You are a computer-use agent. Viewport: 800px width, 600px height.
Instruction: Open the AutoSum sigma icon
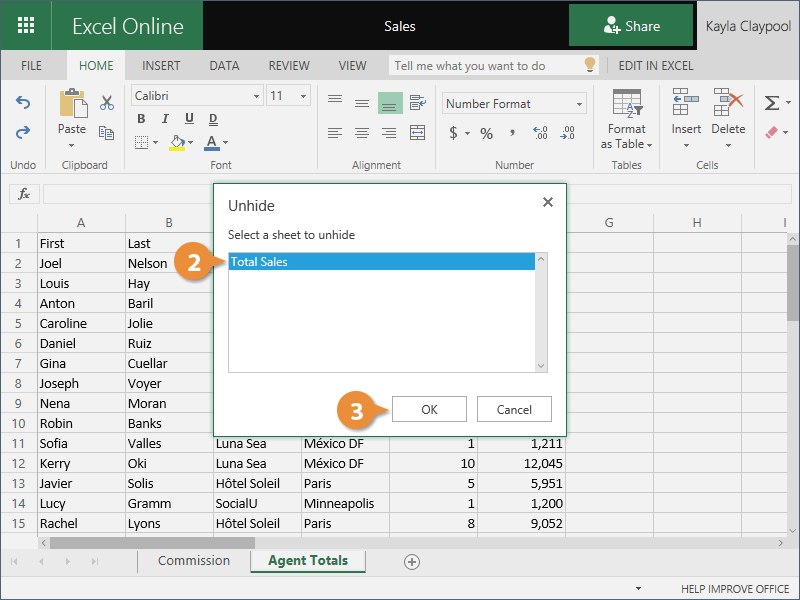click(x=771, y=103)
